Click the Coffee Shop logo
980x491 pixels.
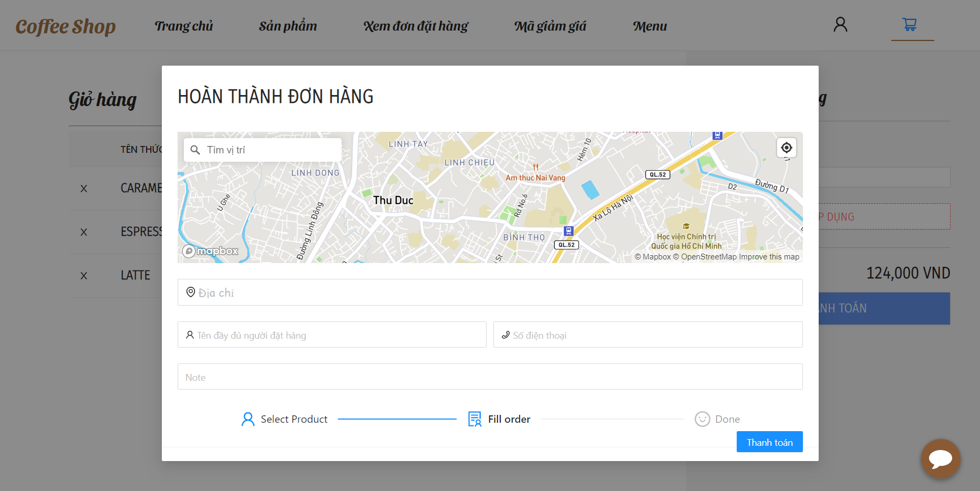66,26
